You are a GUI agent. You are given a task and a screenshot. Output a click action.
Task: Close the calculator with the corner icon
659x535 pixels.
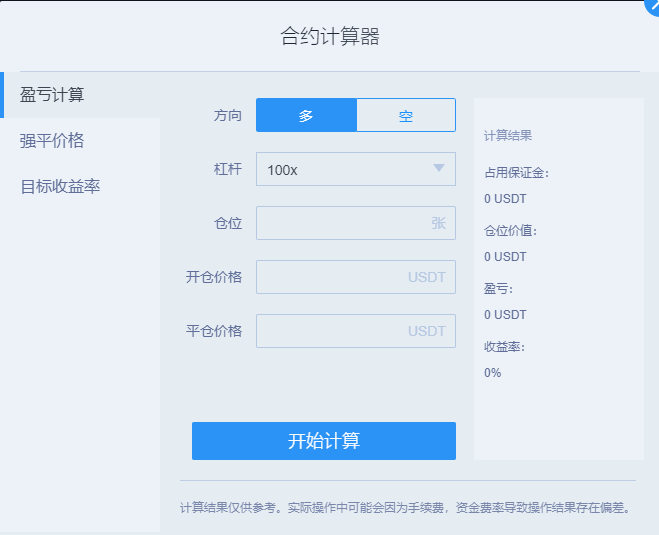click(653, 6)
